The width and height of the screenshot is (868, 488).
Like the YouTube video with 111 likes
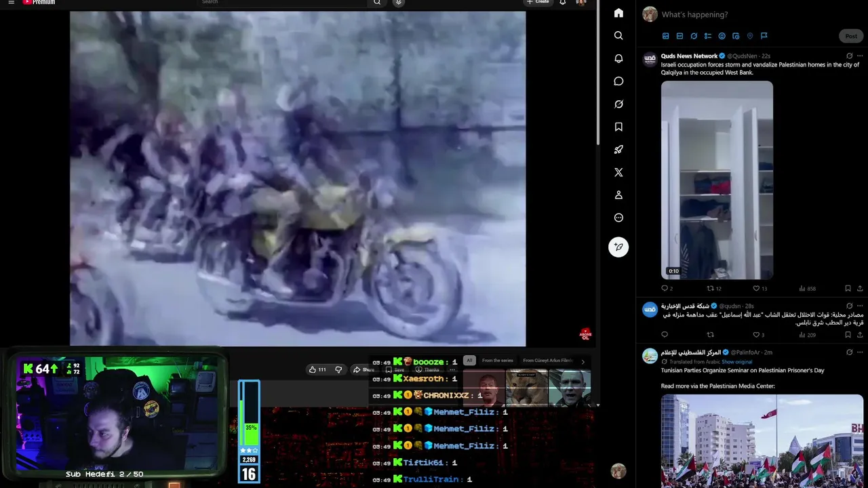317,369
